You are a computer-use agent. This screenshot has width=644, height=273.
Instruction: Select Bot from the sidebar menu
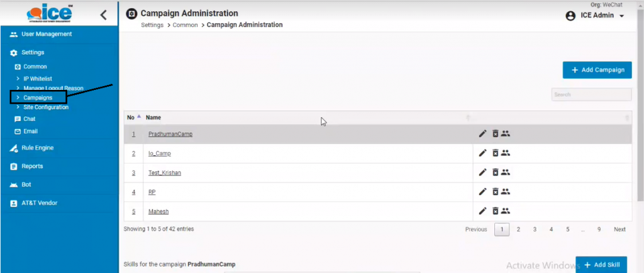tap(26, 185)
